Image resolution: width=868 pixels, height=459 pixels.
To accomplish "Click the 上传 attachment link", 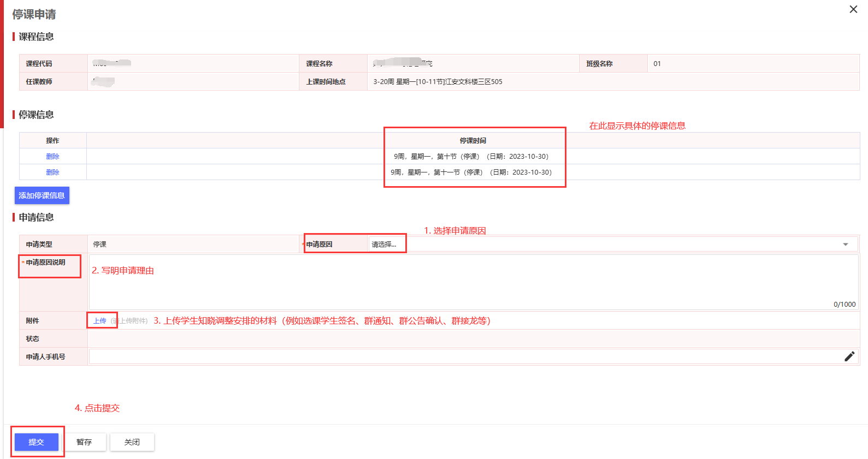I will pyautogui.click(x=99, y=321).
